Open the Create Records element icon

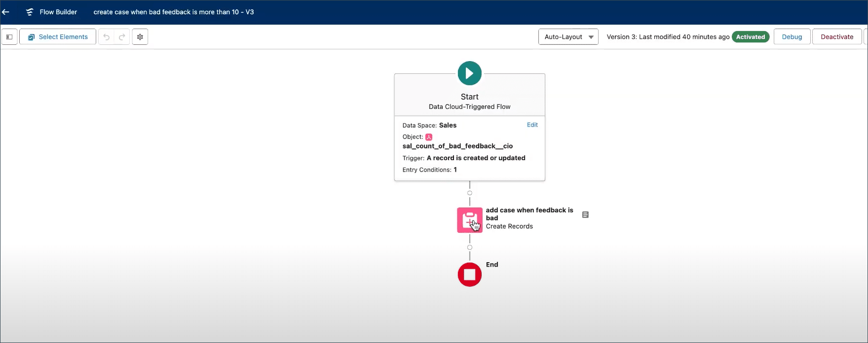[x=470, y=220]
